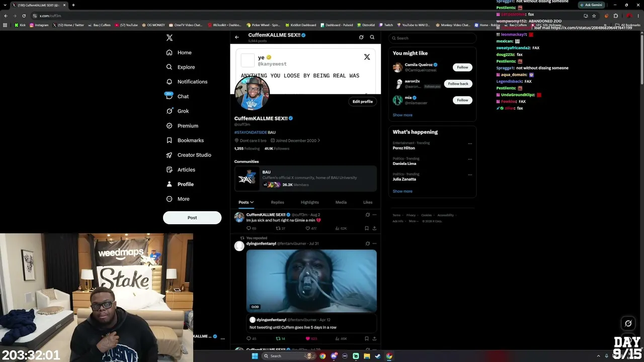Search this profile's posts with the magnifier

372,37
